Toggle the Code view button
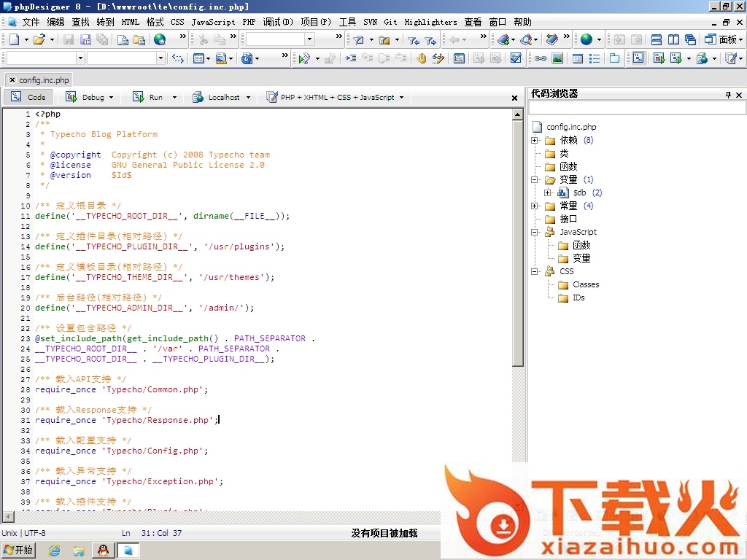 28,97
